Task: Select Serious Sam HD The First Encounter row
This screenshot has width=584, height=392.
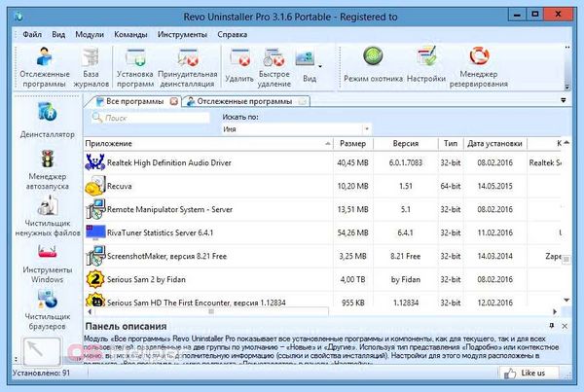Action: [x=322, y=301]
